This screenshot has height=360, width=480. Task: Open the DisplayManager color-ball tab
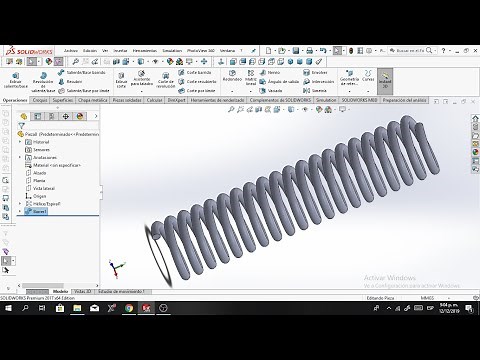(x=80, y=116)
